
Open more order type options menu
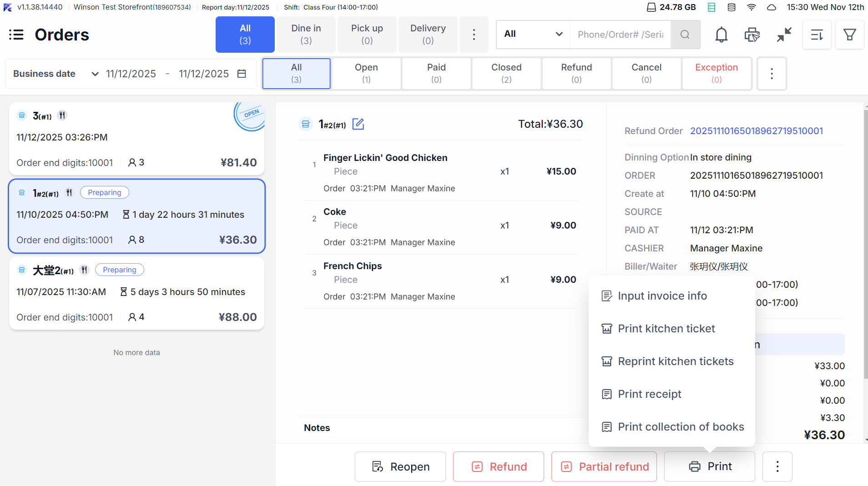pyautogui.click(x=474, y=35)
